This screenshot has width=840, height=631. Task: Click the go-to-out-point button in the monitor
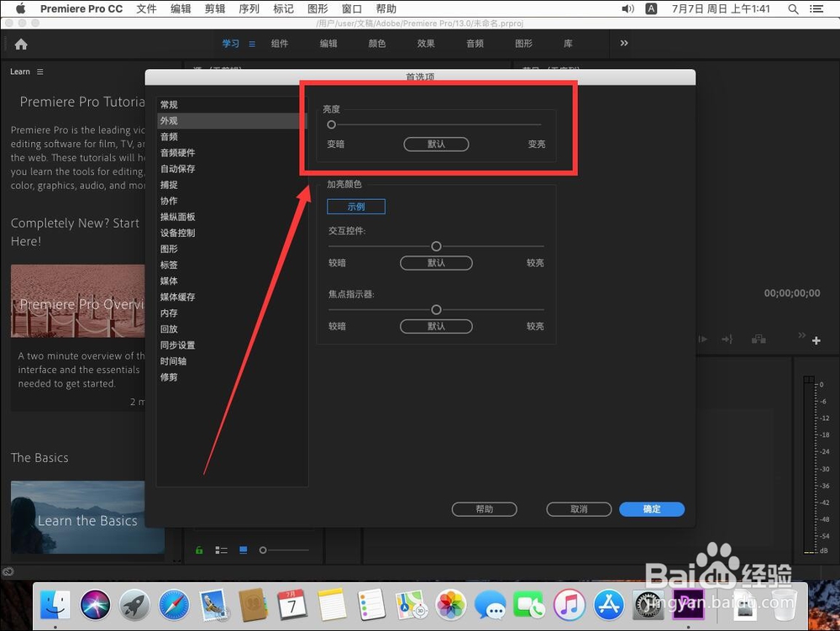coord(727,339)
